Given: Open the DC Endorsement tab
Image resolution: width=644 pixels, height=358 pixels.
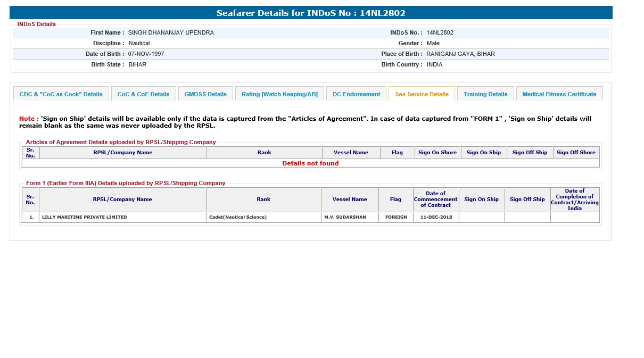Looking at the screenshot, I should coord(356,94).
